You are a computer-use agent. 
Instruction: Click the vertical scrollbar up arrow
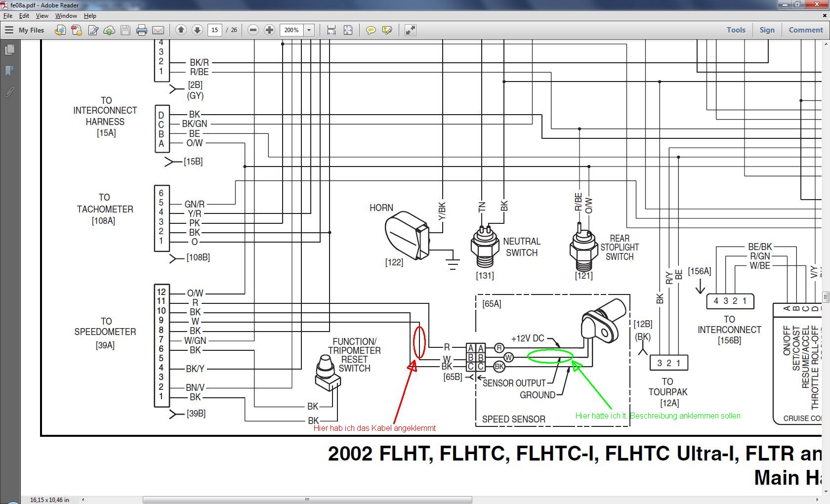point(826,43)
